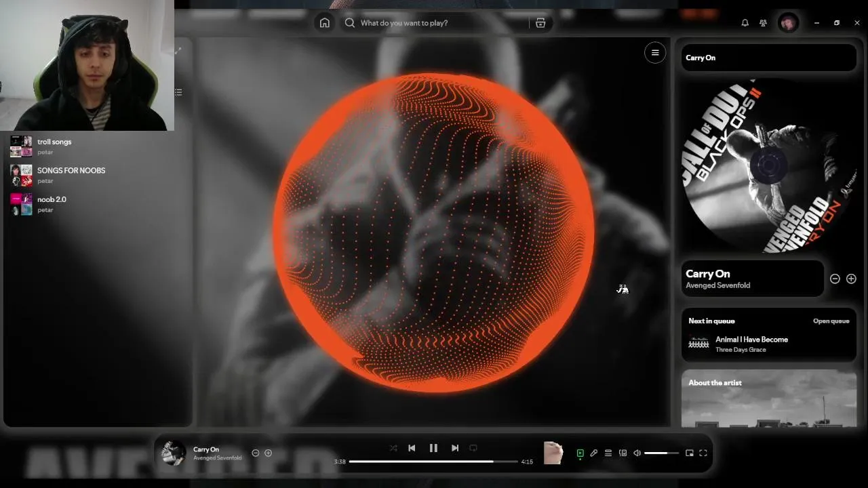Click the 'Carry On' title in Now Playing panel
Screen dimensions: 868x488
click(708, 274)
